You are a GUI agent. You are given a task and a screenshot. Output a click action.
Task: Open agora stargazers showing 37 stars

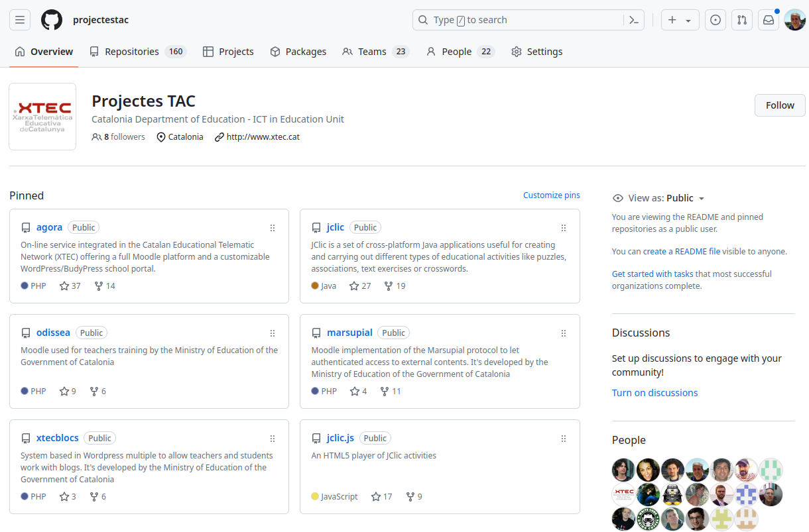tap(70, 286)
